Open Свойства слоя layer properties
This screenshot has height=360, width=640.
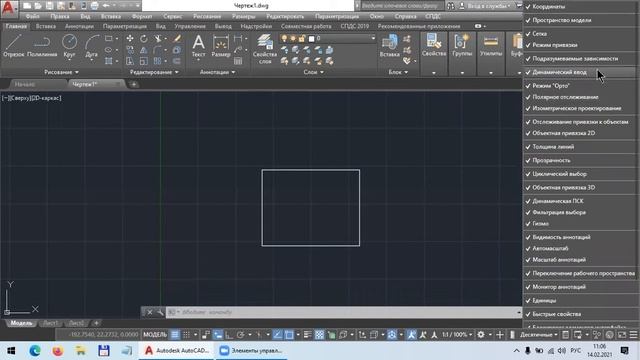point(265,49)
